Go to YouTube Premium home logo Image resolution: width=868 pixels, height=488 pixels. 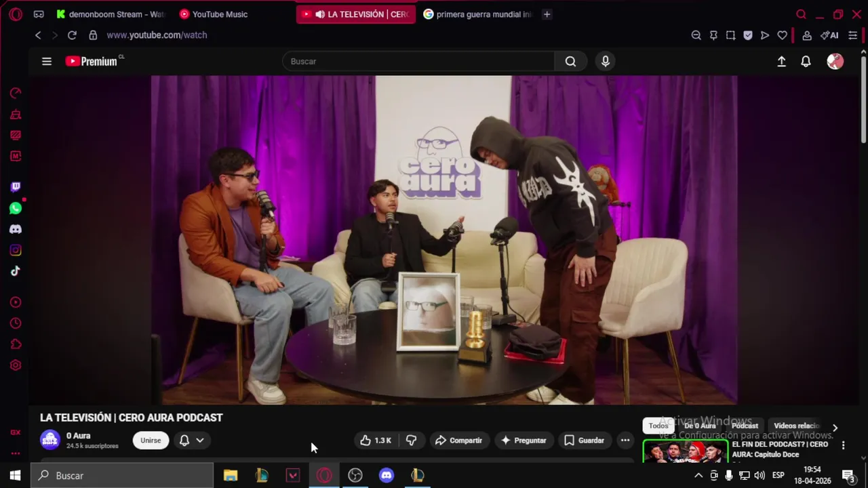pos(92,62)
